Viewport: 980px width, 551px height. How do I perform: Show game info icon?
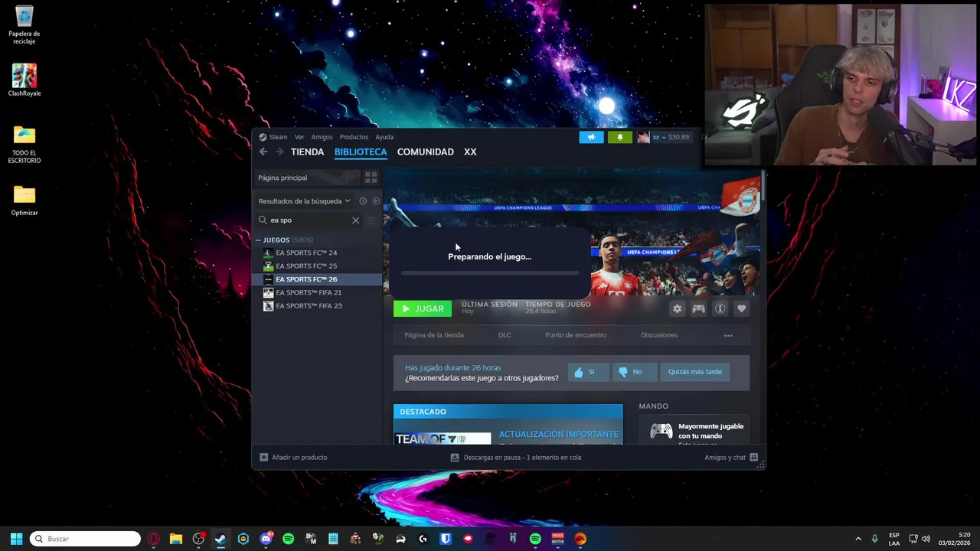point(720,308)
